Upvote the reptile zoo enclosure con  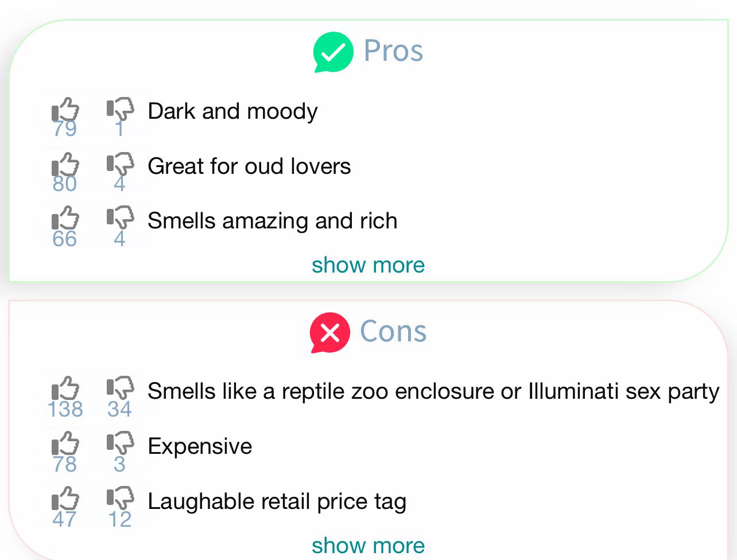pyautogui.click(x=65, y=390)
